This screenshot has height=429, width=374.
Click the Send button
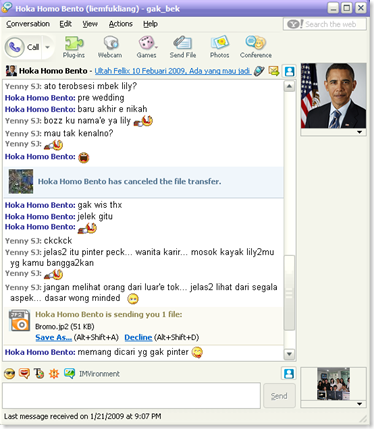click(x=279, y=396)
